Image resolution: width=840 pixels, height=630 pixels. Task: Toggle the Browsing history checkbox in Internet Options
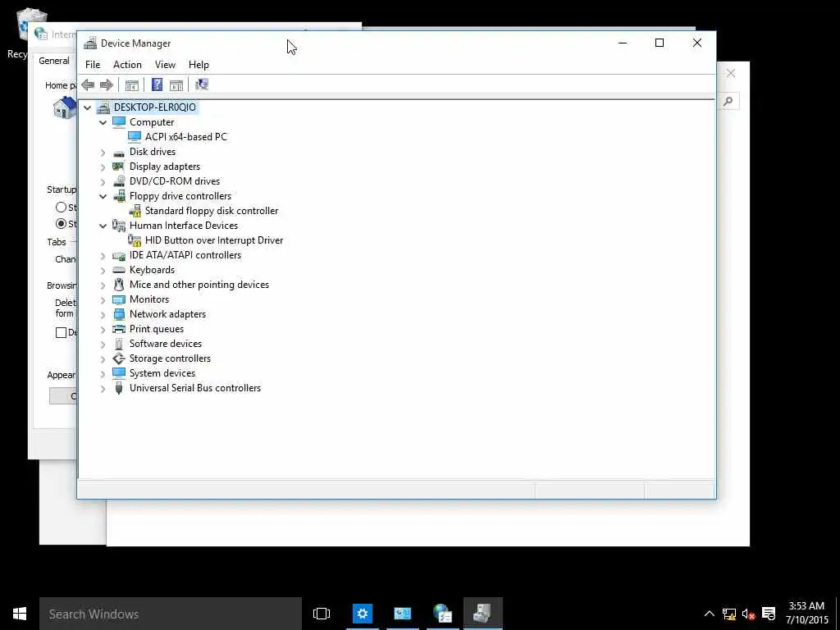61,333
